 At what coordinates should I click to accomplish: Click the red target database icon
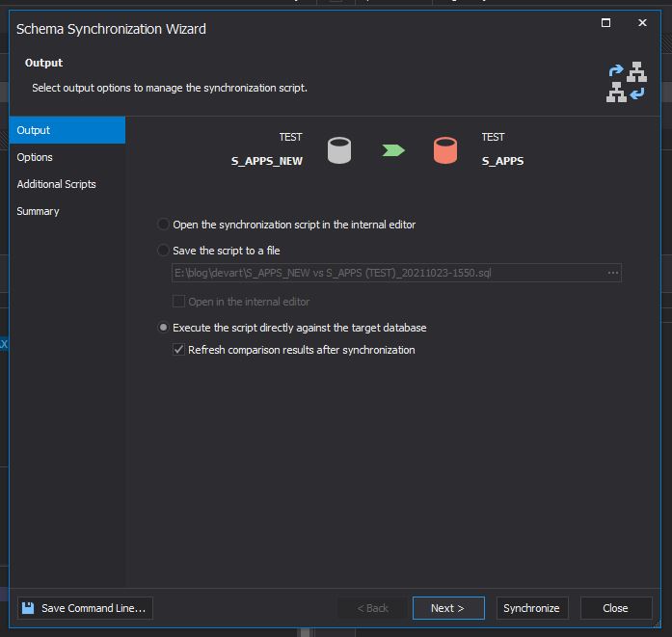click(x=444, y=150)
